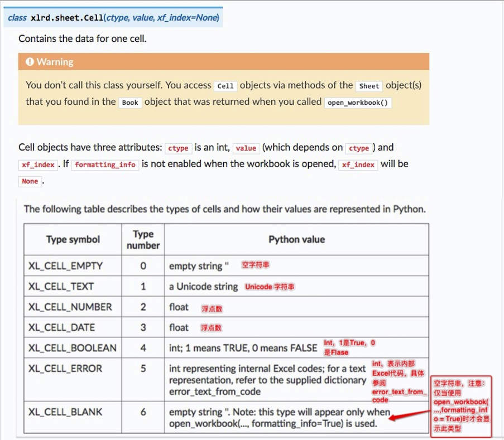Click the red arrow pointing at the blank-cell note
504x440 pixels.
410,415
